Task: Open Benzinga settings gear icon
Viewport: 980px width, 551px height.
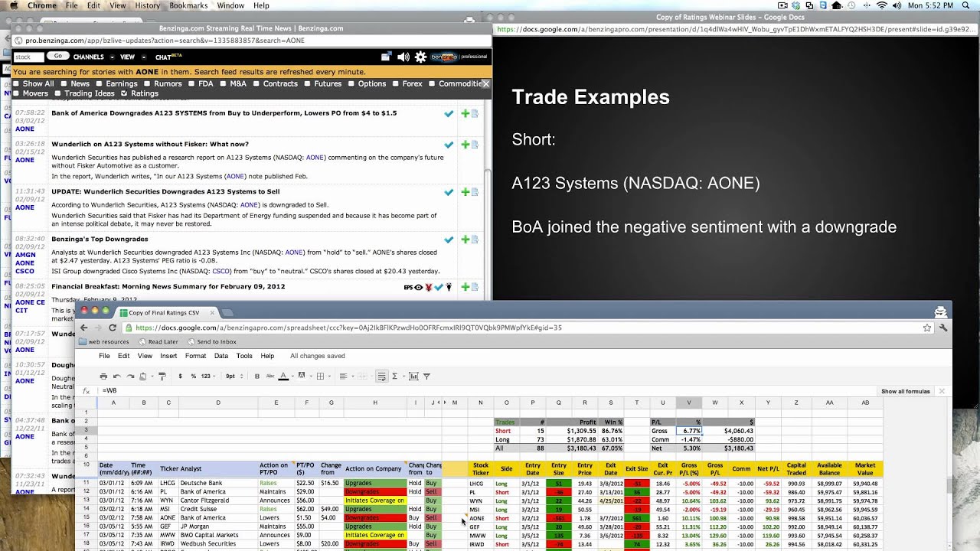Action: (x=420, y=57)
